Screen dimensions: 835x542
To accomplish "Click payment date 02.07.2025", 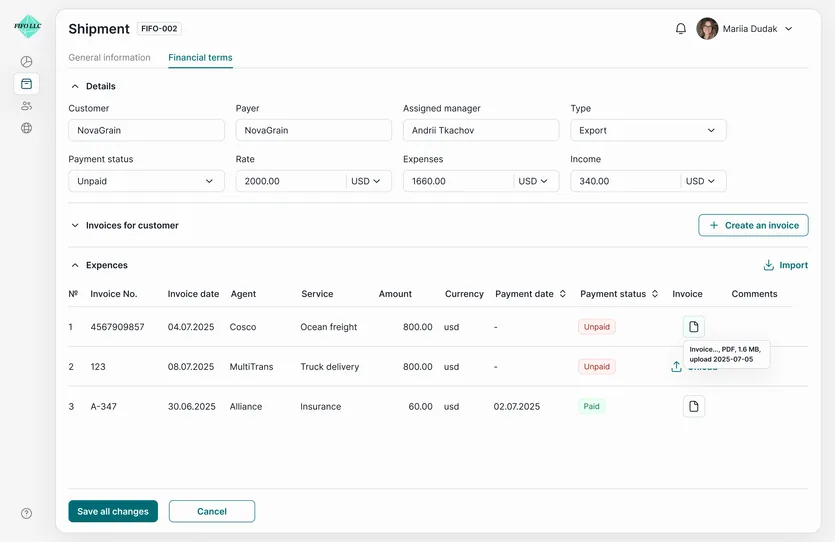I will click(x=517, y=406).
